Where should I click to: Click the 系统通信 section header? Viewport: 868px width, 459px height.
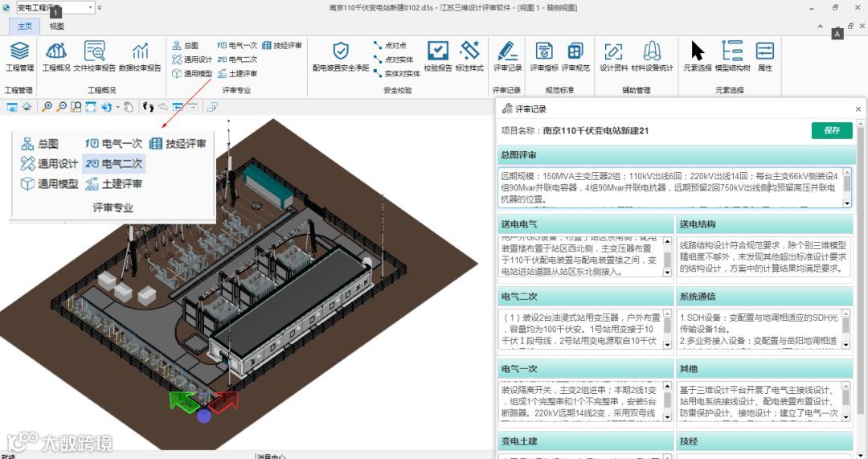pos(764,297)
